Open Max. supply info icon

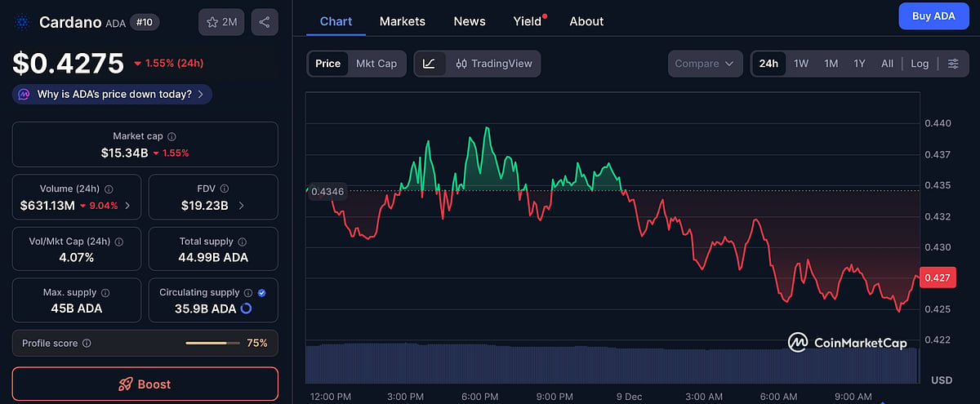tap(105, 292)
